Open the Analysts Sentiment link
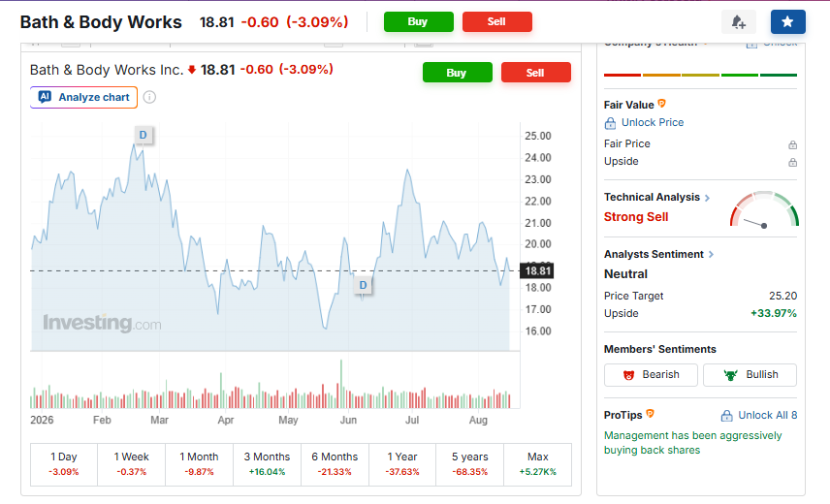The height and width of the screenshot is (504, 830). pyautogui.click(x=654, y=254)
